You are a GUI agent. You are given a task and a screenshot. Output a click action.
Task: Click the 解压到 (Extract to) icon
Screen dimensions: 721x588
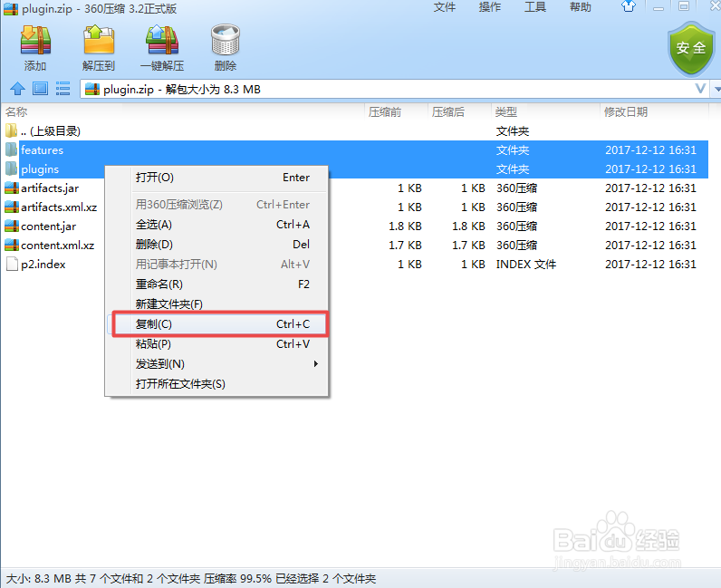coord(99,41)
